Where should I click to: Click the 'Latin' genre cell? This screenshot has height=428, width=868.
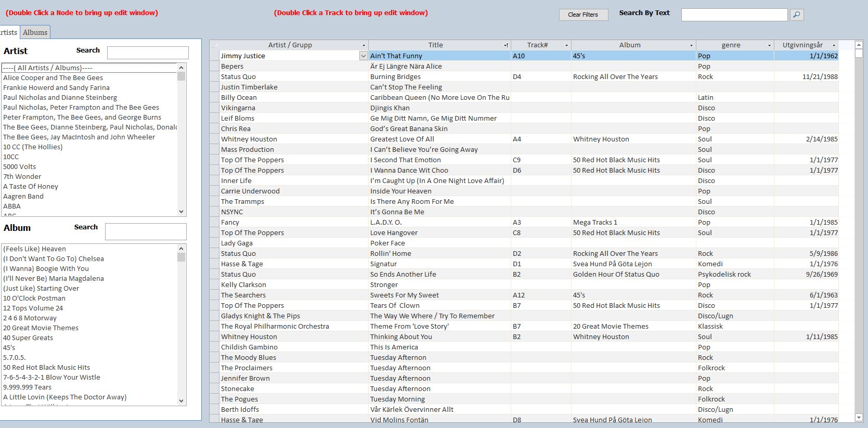pos(735,97)
